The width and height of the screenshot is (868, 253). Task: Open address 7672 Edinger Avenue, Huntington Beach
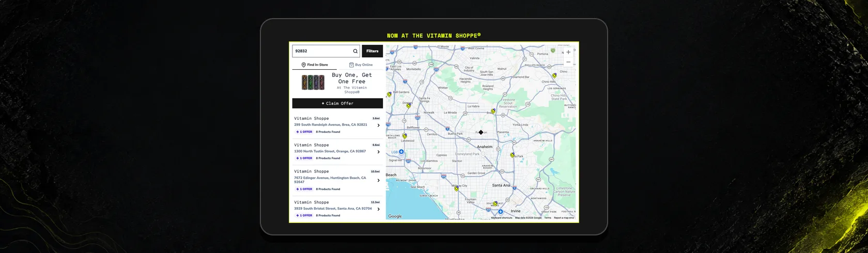330,180
